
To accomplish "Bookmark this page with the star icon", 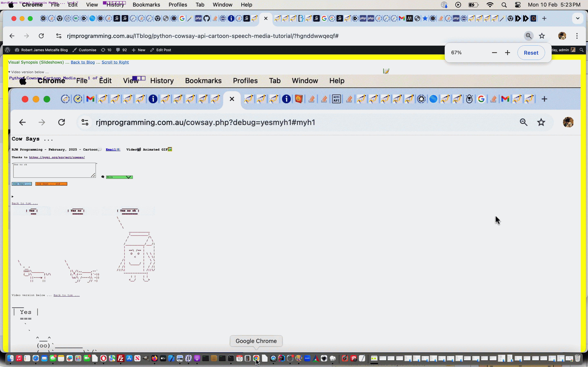I will [542, 36].
